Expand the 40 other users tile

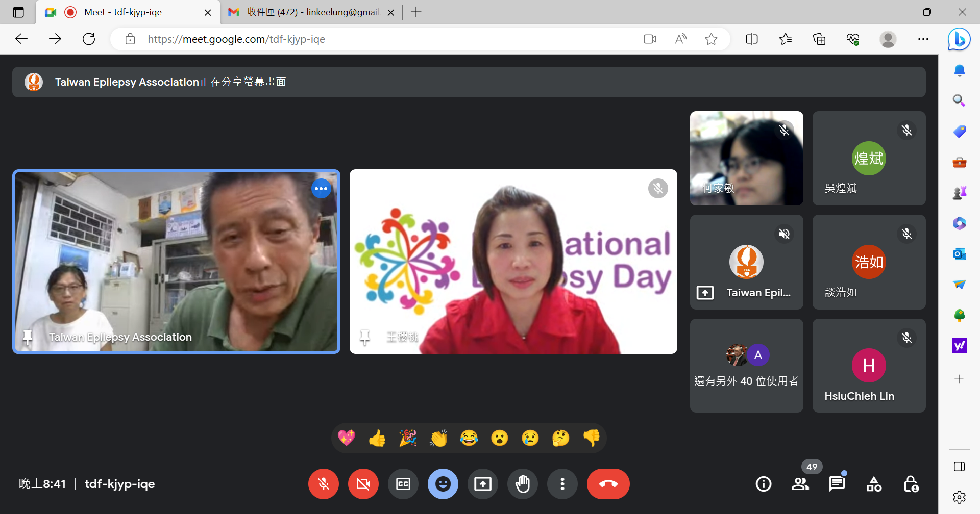(746, 366)
